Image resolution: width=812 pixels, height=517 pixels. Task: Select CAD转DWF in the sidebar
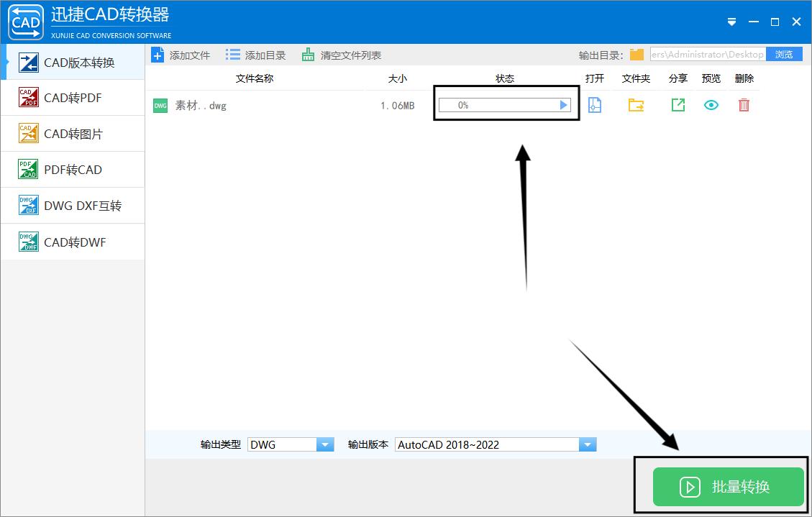[73, 242]
